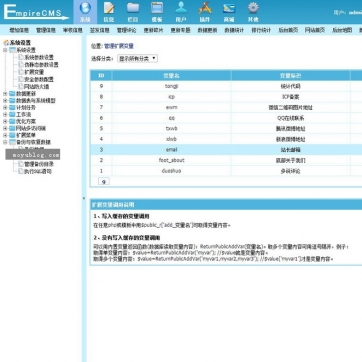This screenshot has height=362, width=362.
Task: Open 签发信息 in the shortcut bar
Action: (99, 30)
